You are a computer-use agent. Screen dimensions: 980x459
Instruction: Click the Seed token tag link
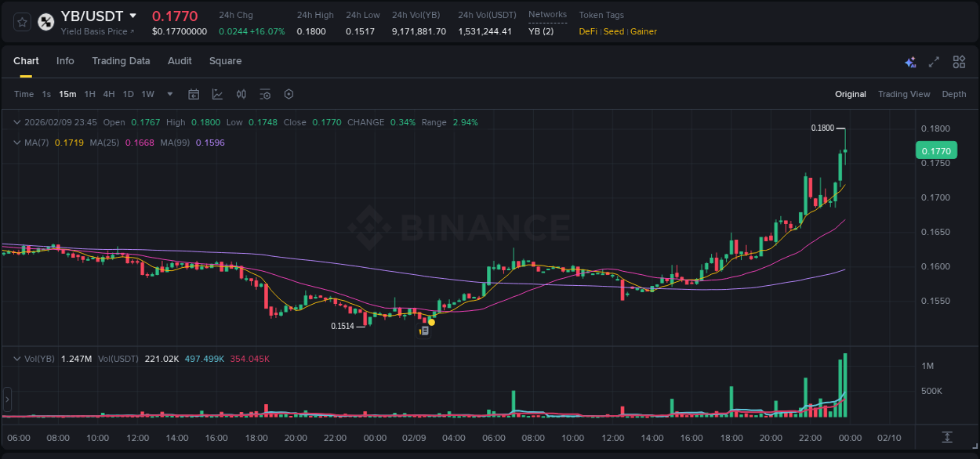pyautogui.click(x=614, y=31)
